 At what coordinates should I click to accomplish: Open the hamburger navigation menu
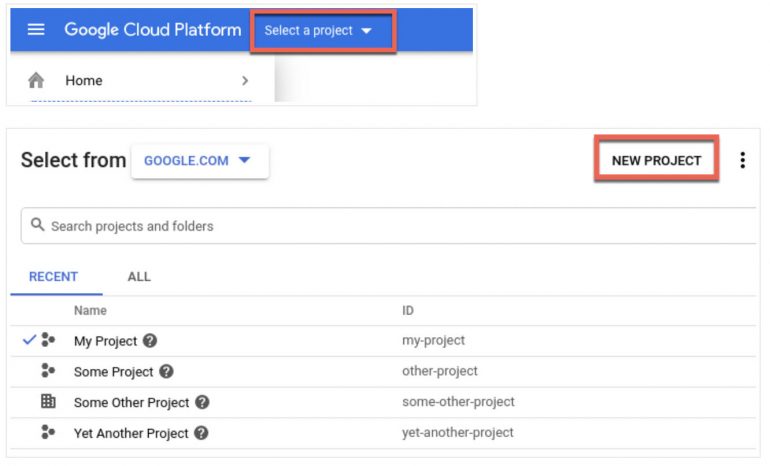[x=36, y=29]
